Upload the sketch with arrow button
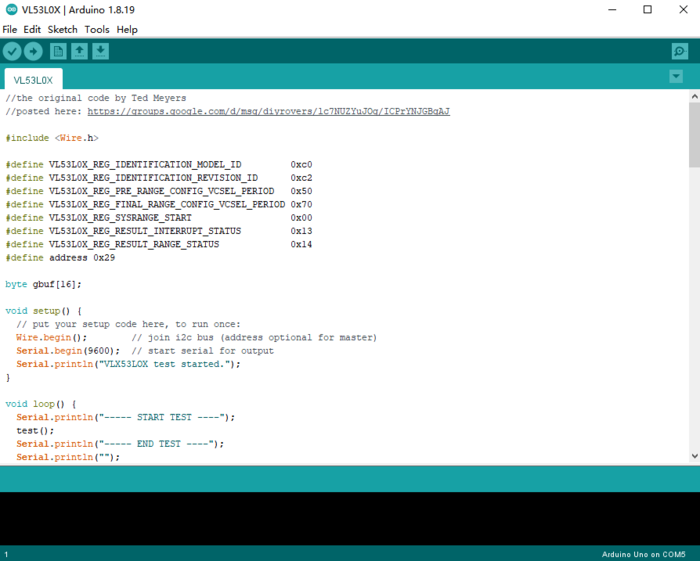 (33, 51)
